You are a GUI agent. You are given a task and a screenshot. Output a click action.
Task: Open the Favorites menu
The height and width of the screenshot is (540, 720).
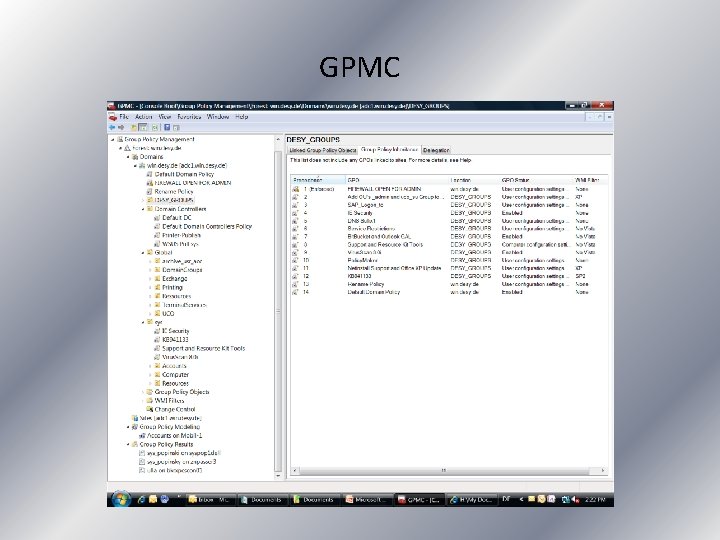click(x=189, y=117)
